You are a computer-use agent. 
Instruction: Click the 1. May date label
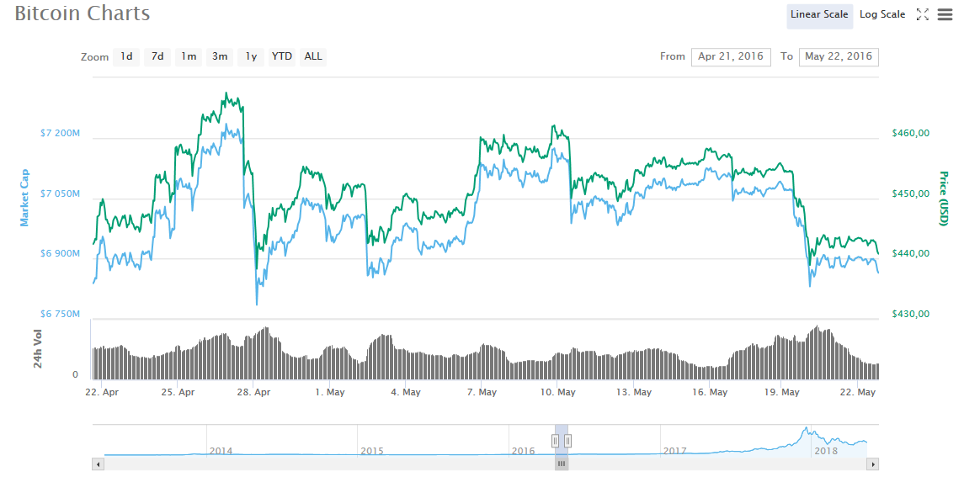pos(329,393)
